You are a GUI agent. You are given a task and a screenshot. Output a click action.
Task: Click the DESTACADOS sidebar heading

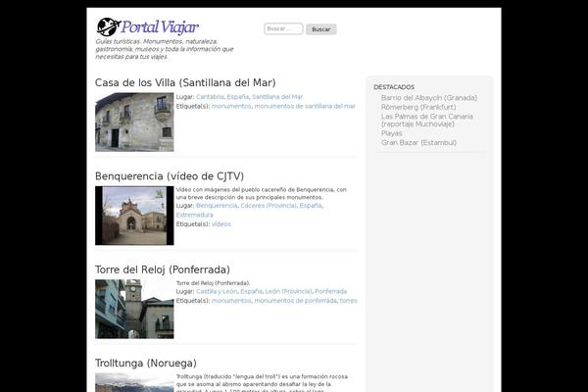[394, 87]
